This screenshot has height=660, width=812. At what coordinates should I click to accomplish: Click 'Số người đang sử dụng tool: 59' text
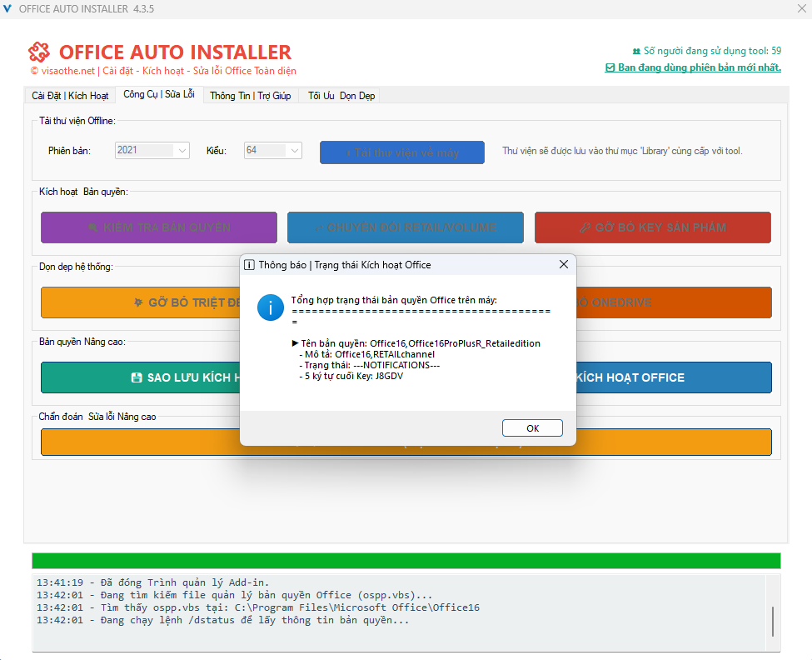[712, 51]
